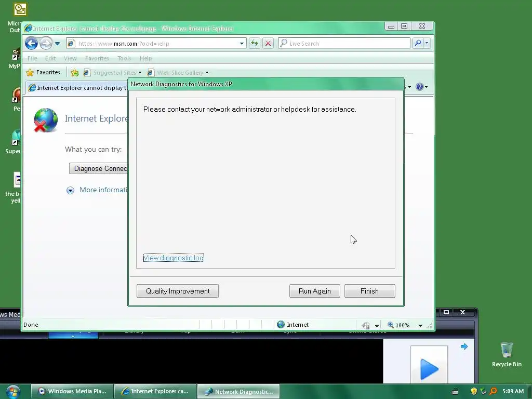Click the magnifier search button
This screenshot has width=532, height=399.
coord(418,43)
